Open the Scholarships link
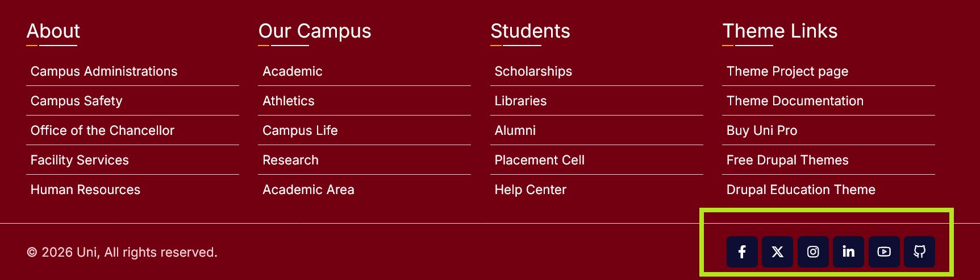This screenshot has width=980, height=280. (533, 71)
